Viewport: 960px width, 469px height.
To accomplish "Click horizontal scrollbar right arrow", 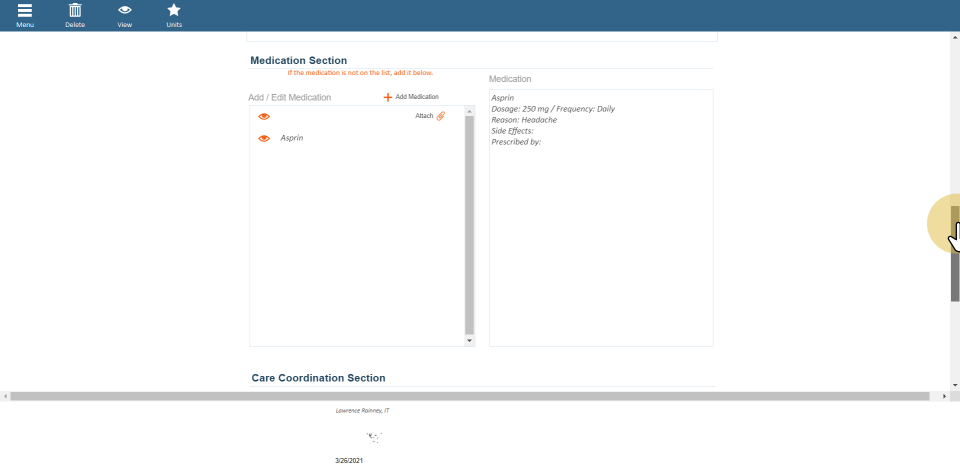I will click(945, 396).
